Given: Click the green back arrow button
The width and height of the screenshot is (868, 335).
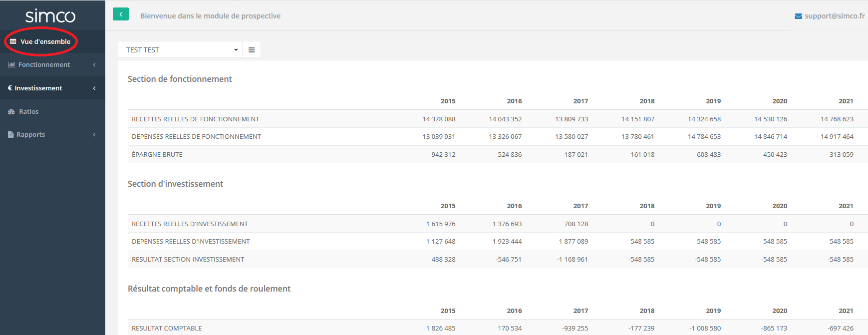Looking at the screenshot, I should coord(121,14).
